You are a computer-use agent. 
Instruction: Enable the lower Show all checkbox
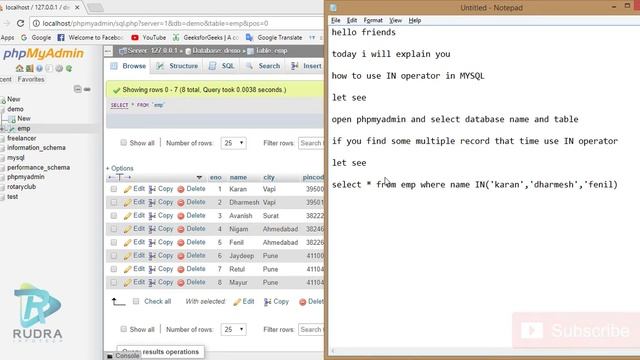coord(123,329)
